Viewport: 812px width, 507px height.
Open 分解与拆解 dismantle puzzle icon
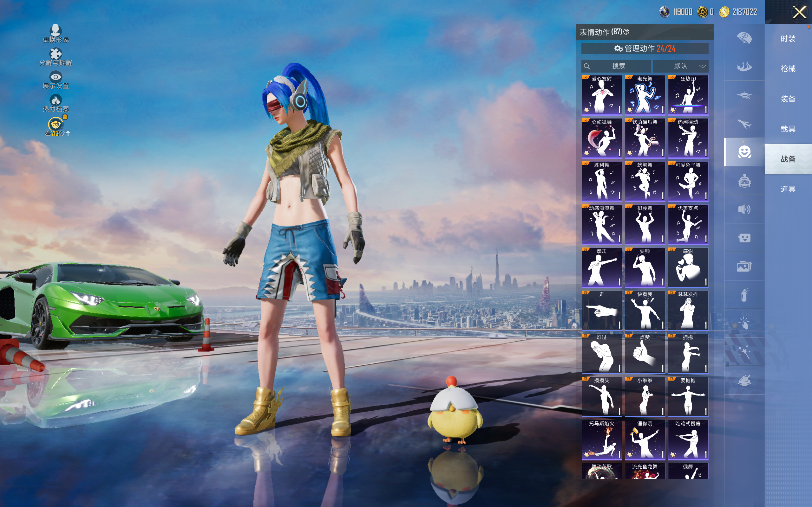pyautogui.click(x=56, y=54)
